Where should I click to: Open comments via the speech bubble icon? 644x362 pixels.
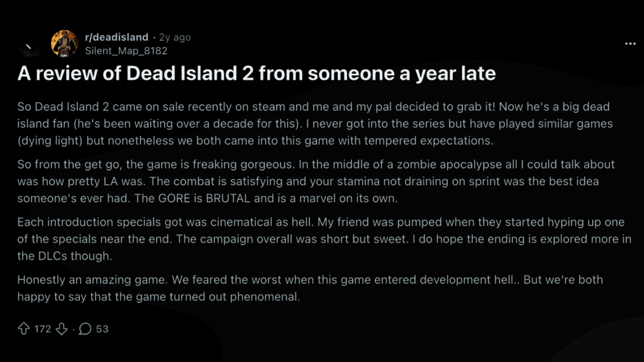pyautogui.click(x=85, y=329)
